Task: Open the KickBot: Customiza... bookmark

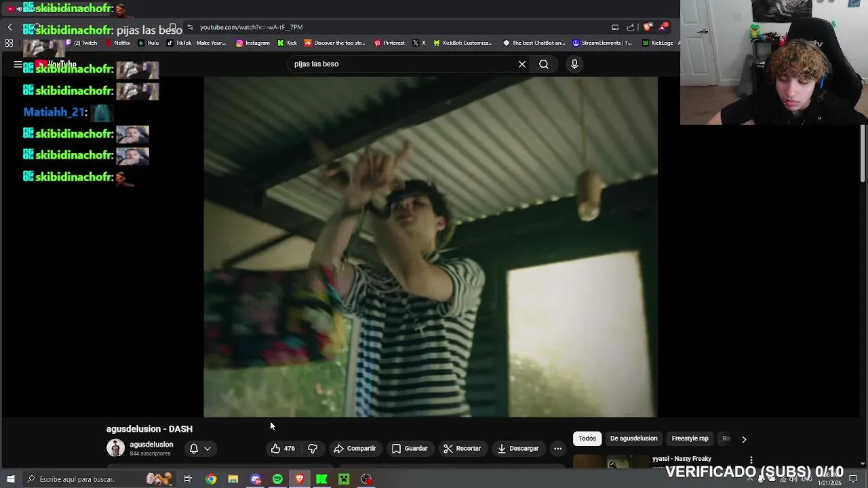Action: [462, 43]
